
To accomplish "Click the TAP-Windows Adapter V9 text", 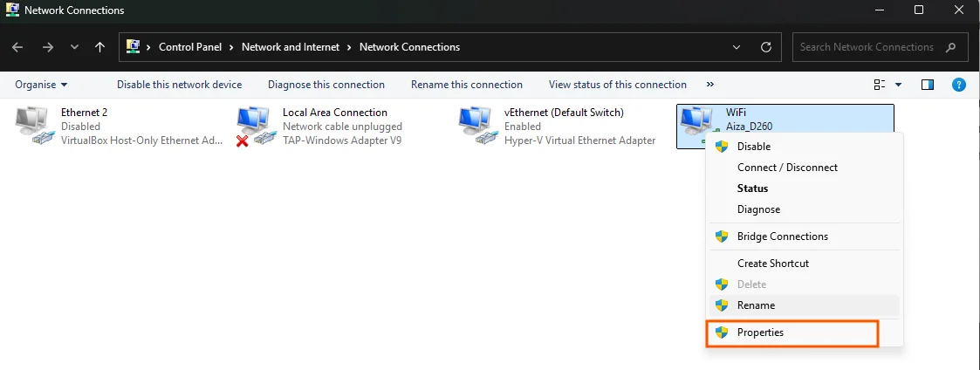I will (x=342, y=140).
